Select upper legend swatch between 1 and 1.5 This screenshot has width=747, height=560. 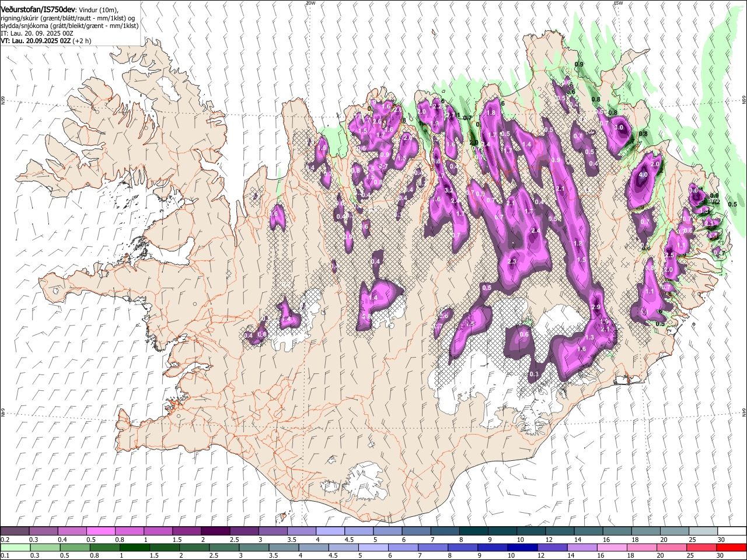tap(158, 531)
